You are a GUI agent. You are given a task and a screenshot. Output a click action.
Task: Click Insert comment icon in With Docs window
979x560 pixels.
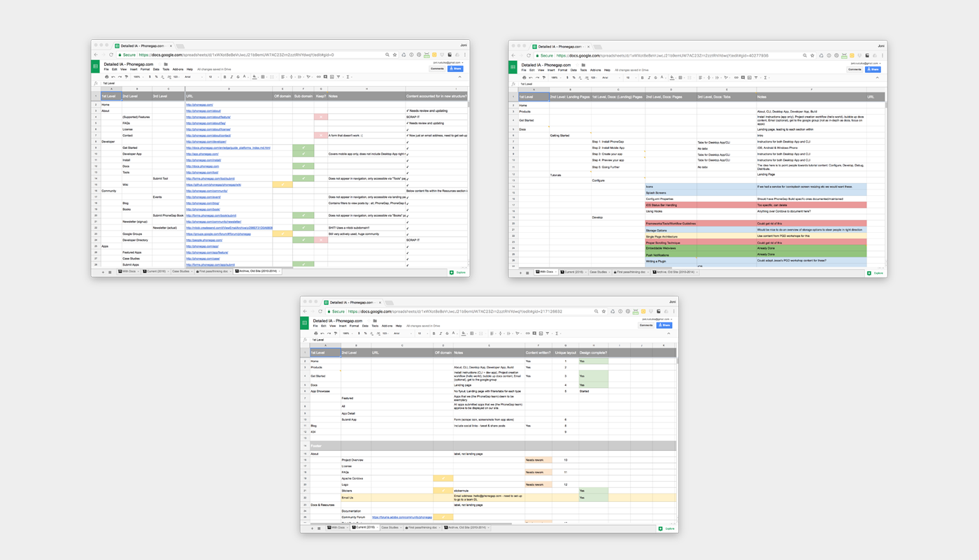coord(743,78)
